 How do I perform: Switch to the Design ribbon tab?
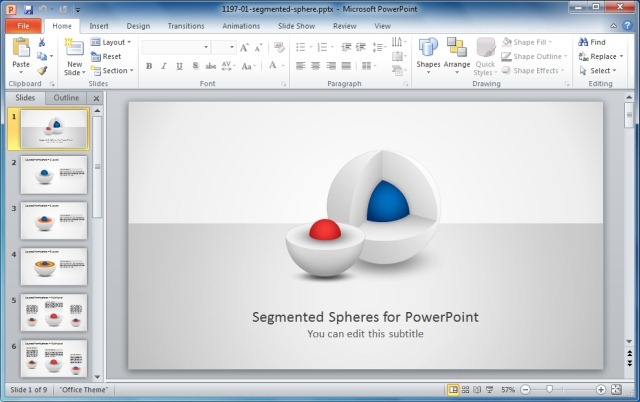tap(138, 26)
